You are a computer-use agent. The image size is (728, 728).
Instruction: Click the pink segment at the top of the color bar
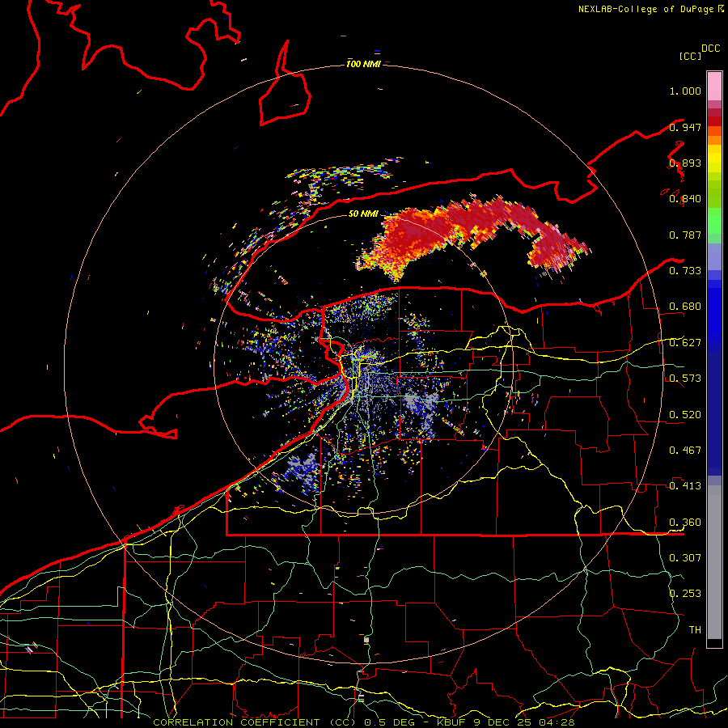point(714,86)
